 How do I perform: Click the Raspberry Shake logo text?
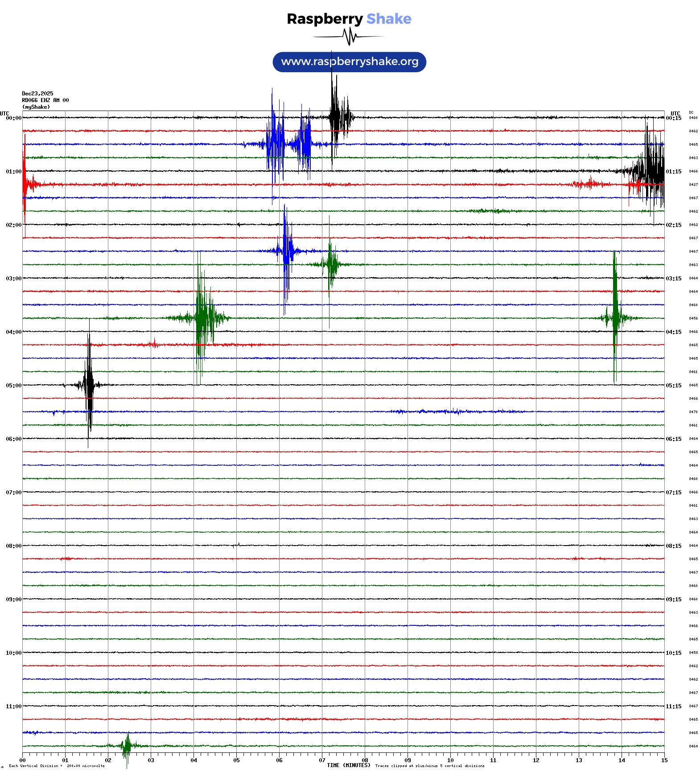click(x=349, y=19)
